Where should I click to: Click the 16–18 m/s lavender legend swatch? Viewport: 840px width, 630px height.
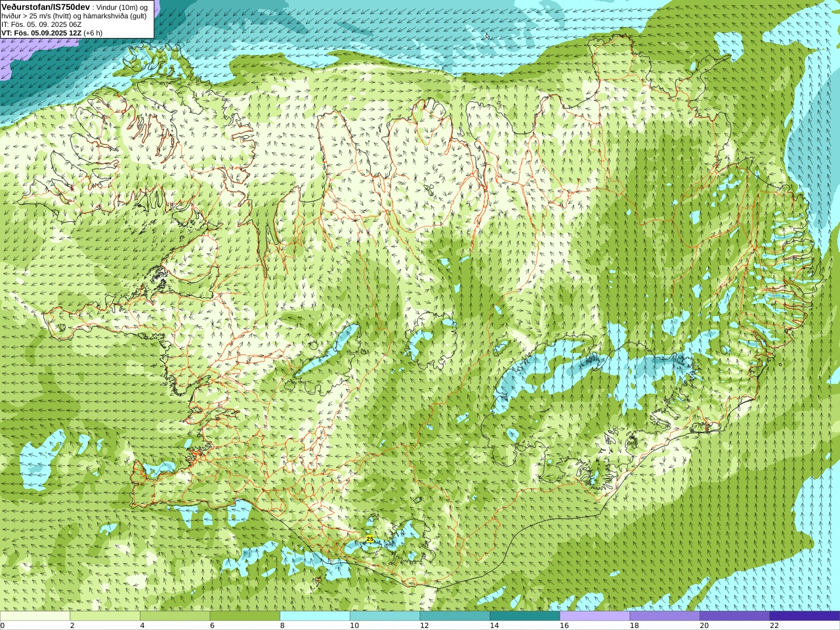click(595, 616)
